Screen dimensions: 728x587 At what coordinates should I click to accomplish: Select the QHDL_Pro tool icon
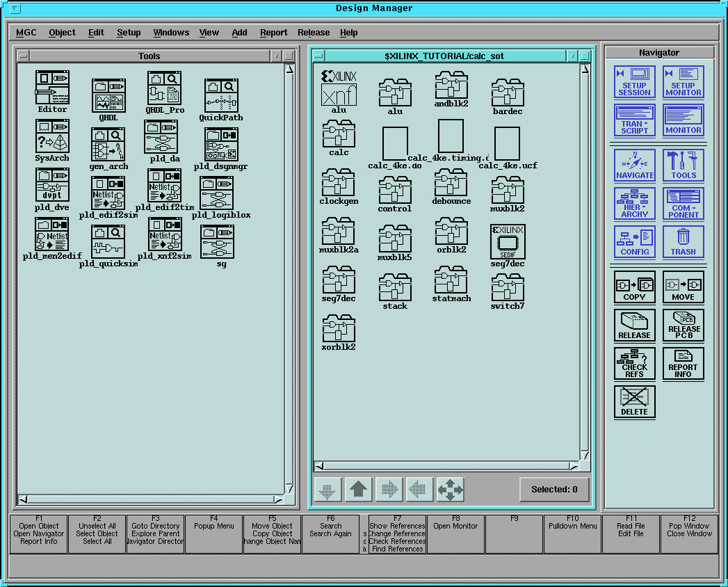pos(164,88)
